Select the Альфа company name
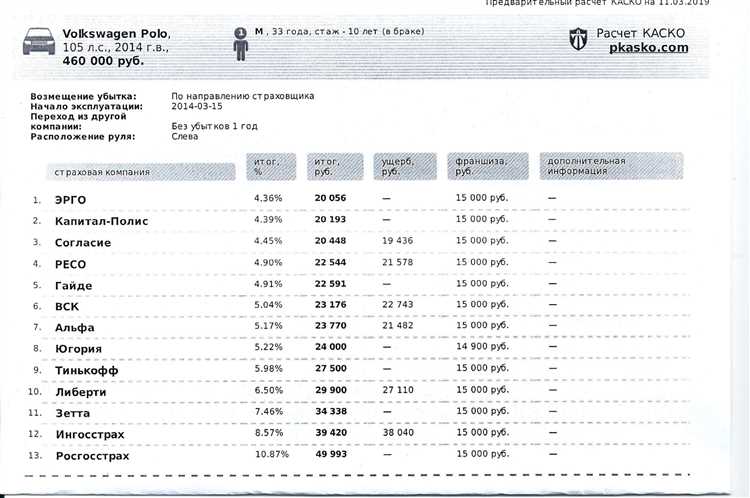Viewport: 750px width, 498px height. pos(75,328)
